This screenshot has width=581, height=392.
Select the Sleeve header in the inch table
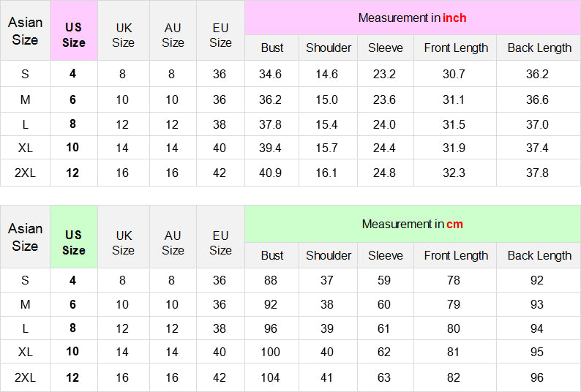[x=386, y=48]
